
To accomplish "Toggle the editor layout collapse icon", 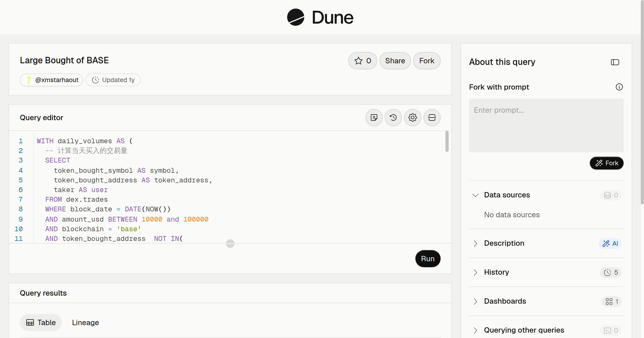I will coord(432,117).
